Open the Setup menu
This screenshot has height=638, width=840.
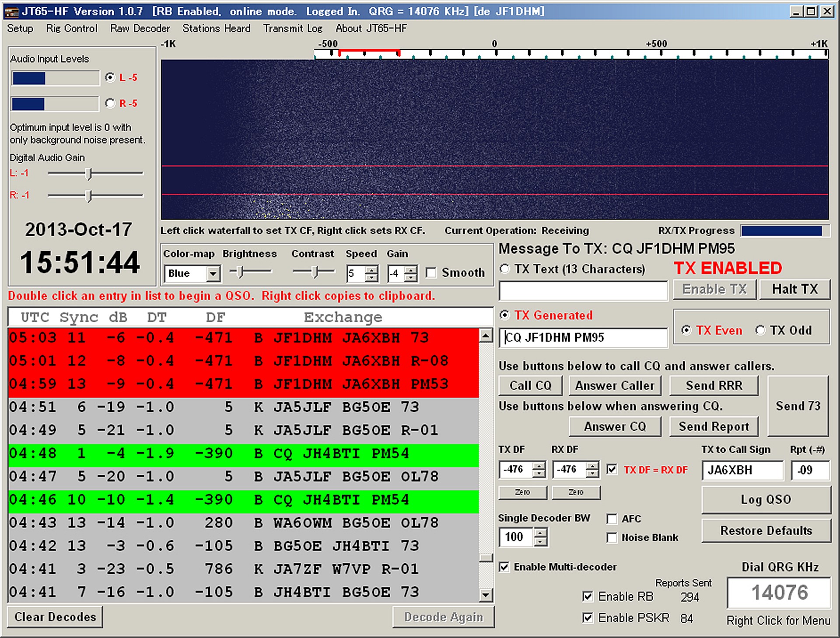point(20,28)
